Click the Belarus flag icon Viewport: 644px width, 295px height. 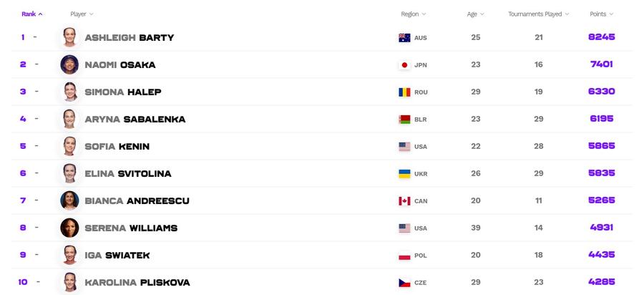pyautogui.click(x=404, y=120)
